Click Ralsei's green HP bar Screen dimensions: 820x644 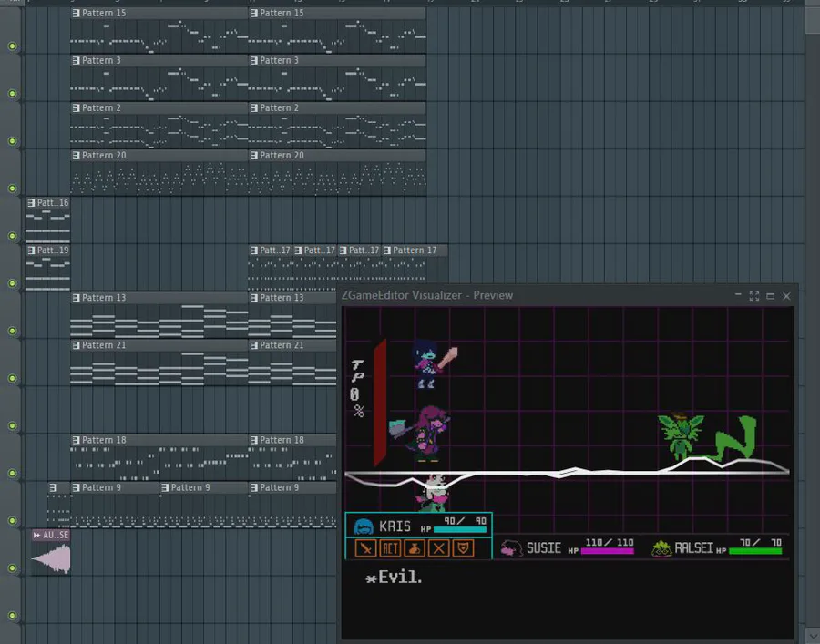pos(755,551)
